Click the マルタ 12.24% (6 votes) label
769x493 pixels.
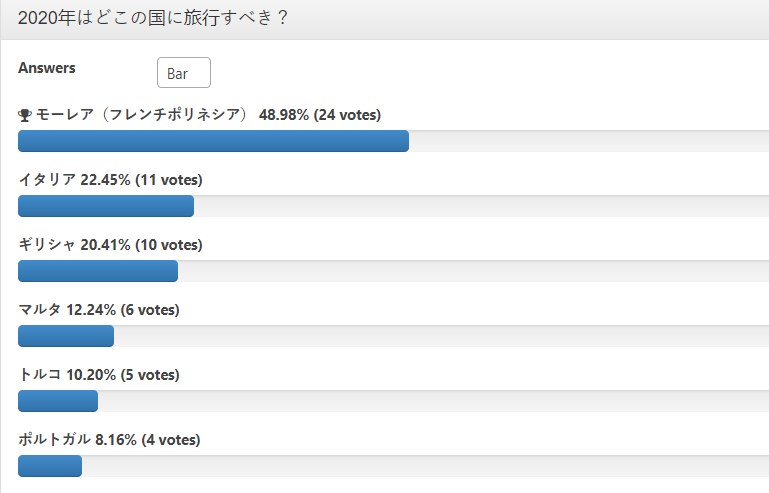point(99,310)
